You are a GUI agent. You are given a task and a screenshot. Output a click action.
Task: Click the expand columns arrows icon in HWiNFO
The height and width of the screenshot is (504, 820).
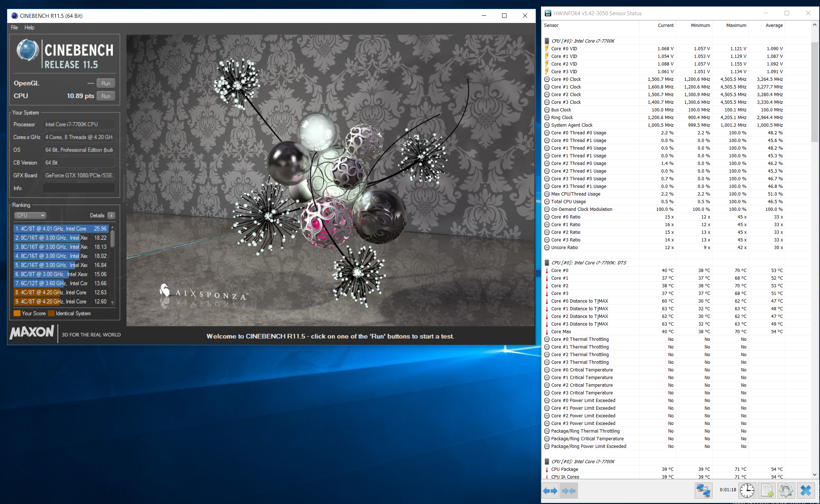550,491
